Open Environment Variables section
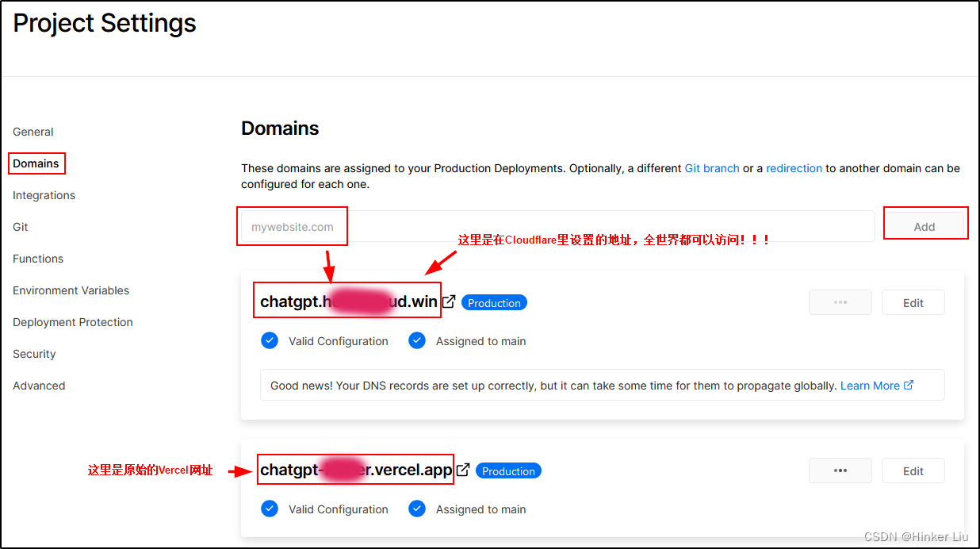 [71, 290]
